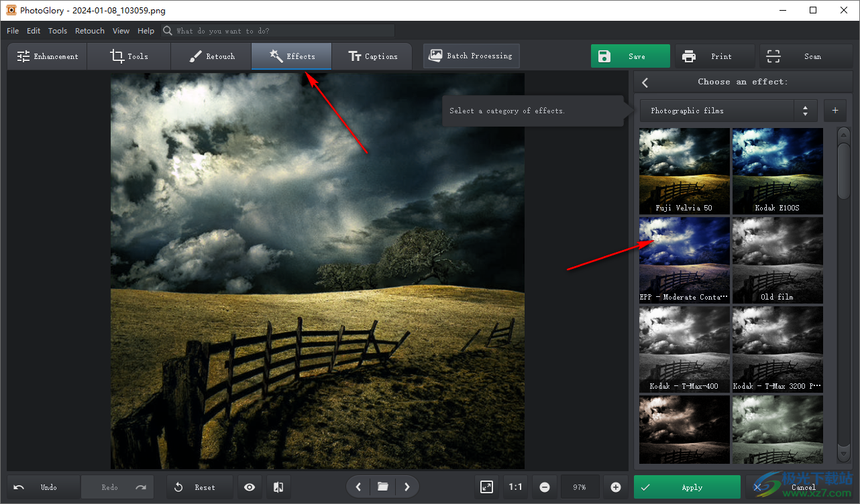Open the Retouch menu in menu bar
Image resolution: width=860 pixels, height=504 pixels.
point(90,31)
